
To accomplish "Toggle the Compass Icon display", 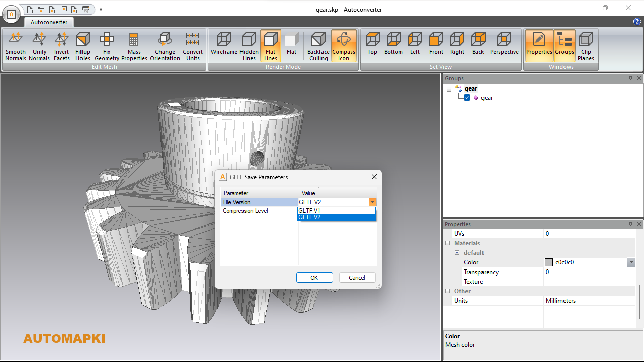I will pos(344,46).
